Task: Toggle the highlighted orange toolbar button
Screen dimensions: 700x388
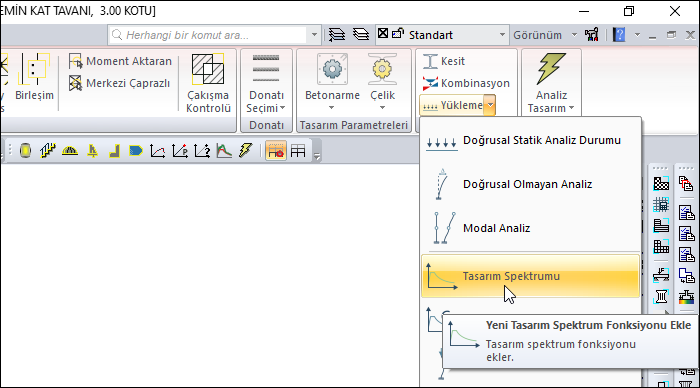Action: [276, 151]
